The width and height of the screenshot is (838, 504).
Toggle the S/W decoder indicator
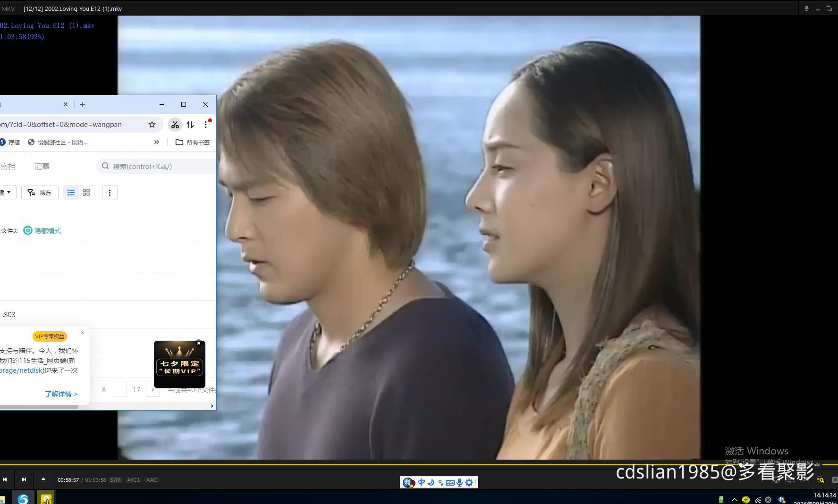point(115,480)
